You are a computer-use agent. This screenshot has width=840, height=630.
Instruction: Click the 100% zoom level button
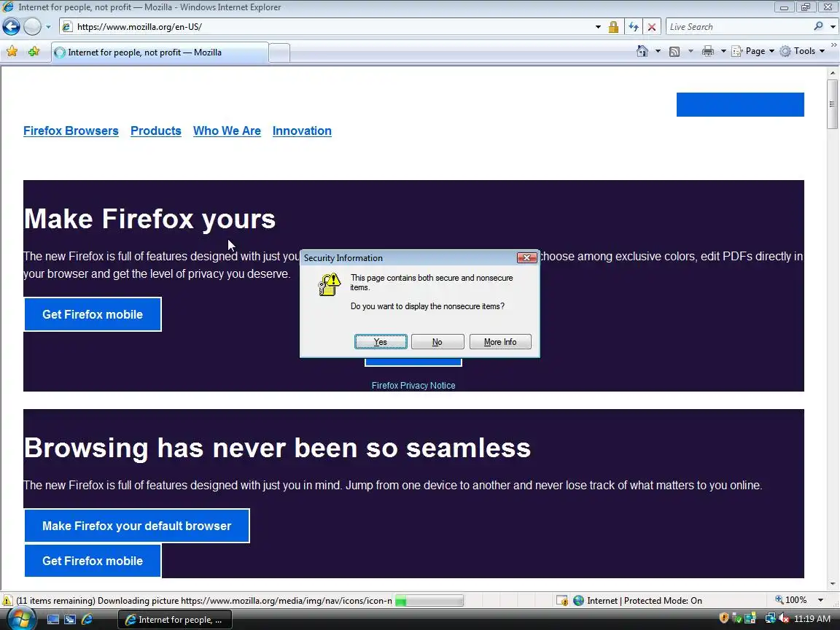pyautogui.click(x=791, y=600)
